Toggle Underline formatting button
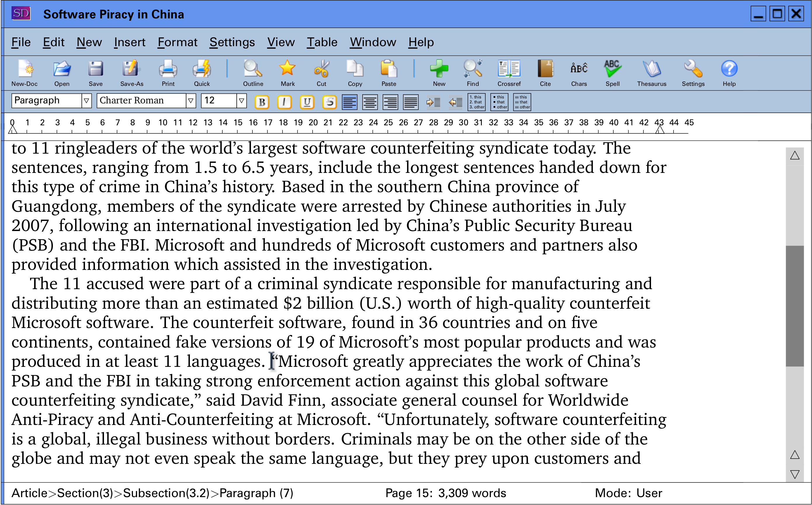Screen dimensions: 812x505 click(x=307, y=102)
